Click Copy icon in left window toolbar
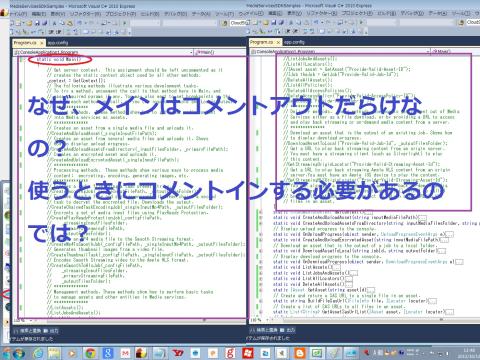This screenshot has height=360, width=480. coord(62,23)
